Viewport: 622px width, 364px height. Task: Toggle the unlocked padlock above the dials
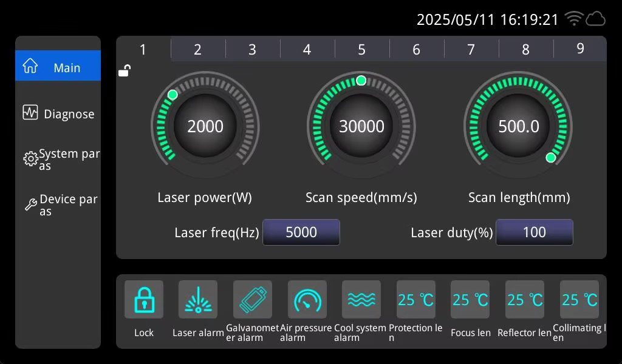(124, 71)
